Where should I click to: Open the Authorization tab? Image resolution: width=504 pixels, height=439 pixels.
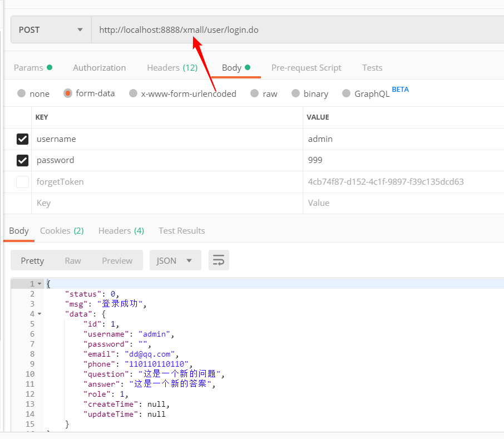click(99, 67)
